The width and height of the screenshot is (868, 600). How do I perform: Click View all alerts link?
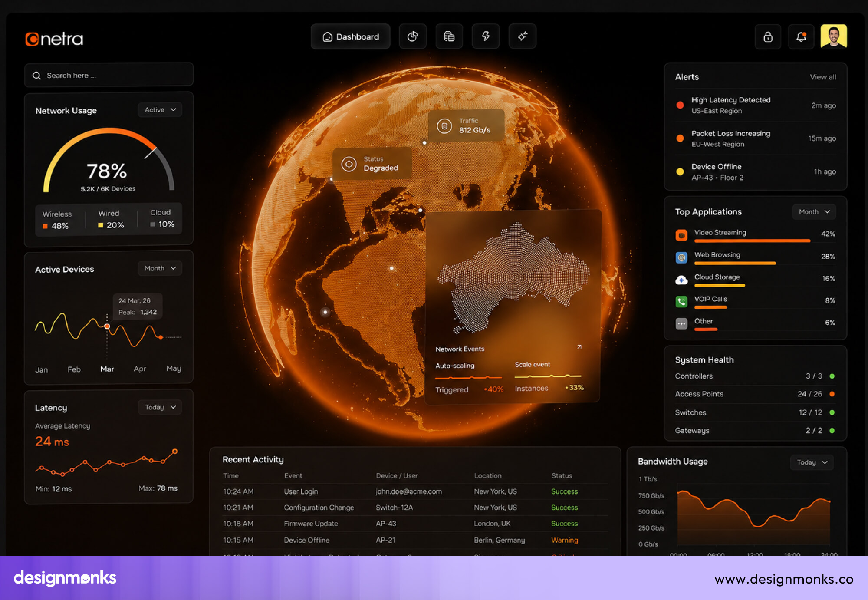[x=823, y=77]
